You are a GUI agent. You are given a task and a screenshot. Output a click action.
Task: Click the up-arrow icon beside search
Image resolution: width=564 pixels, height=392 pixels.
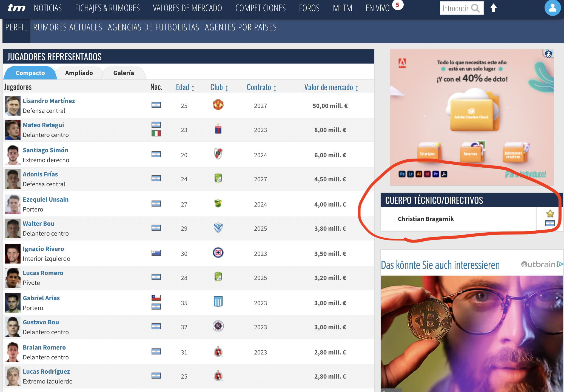pyautogui.click(x=494, y=8)
